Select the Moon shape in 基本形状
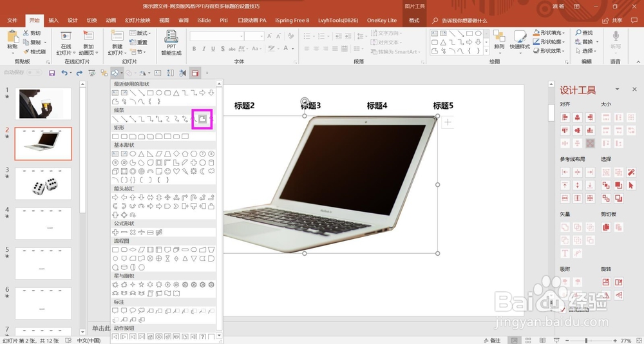 click(202, 171)
